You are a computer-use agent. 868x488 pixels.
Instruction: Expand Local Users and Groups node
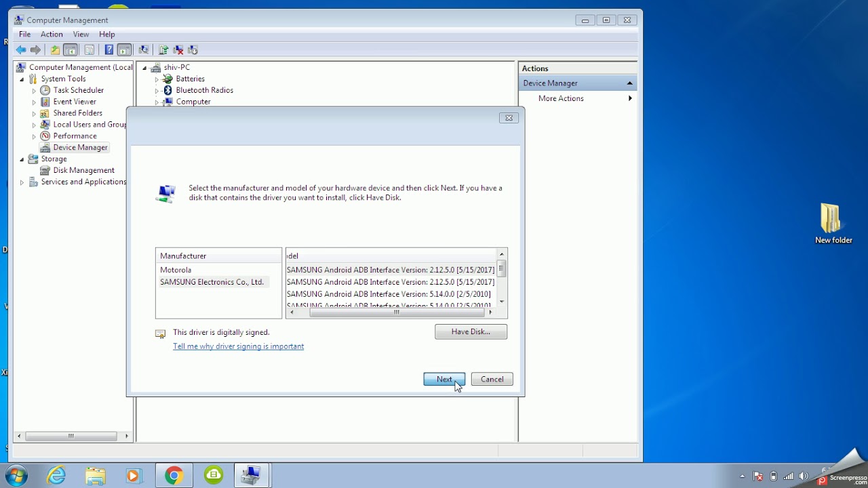pyautogui.click(x=34, y=125)
